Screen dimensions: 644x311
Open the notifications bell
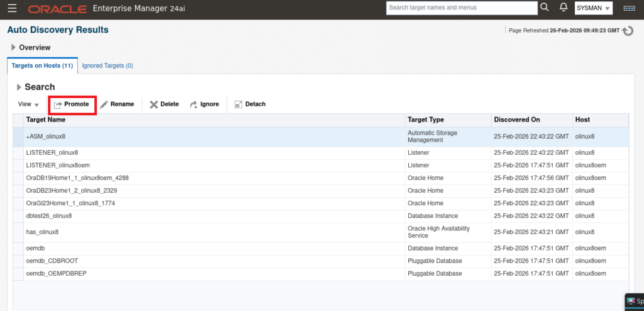click(x=563, y=8)
